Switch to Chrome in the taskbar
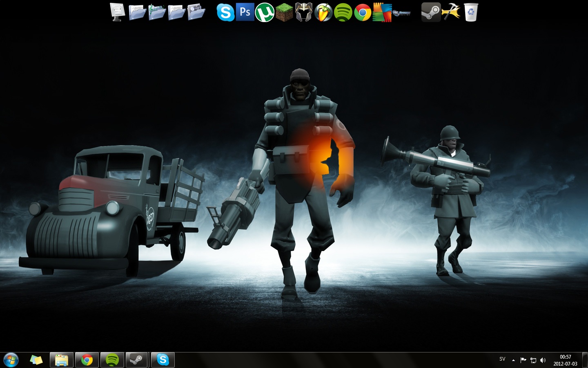This screenshot has height=368, width=588. coord(87,360)
